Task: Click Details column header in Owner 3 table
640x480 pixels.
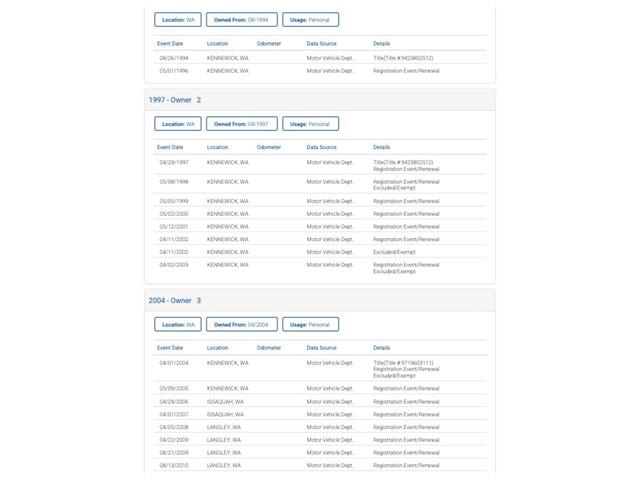Action: click(381, 348)
